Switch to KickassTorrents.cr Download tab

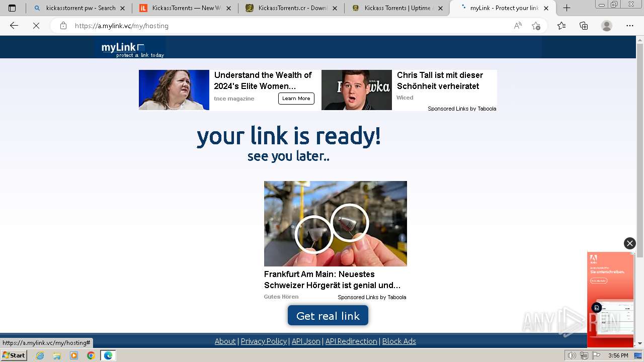[291, 8]
